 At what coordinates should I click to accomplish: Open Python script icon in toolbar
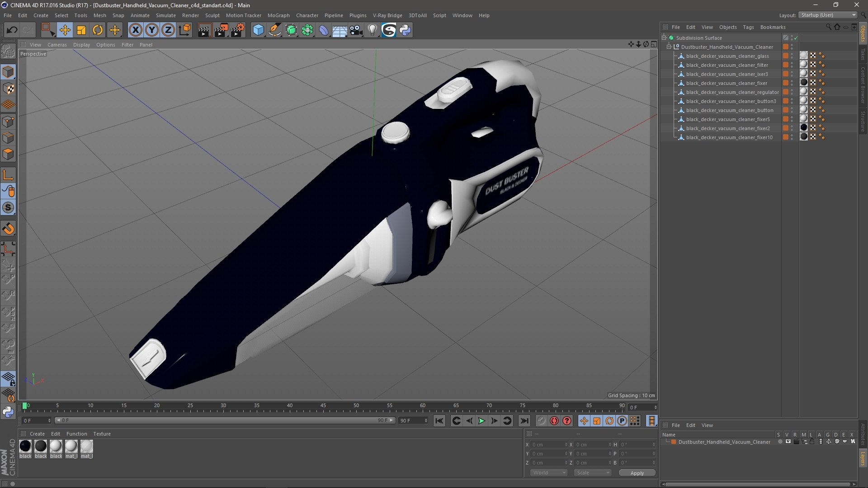pyautogui.click(x=405, y=30)
